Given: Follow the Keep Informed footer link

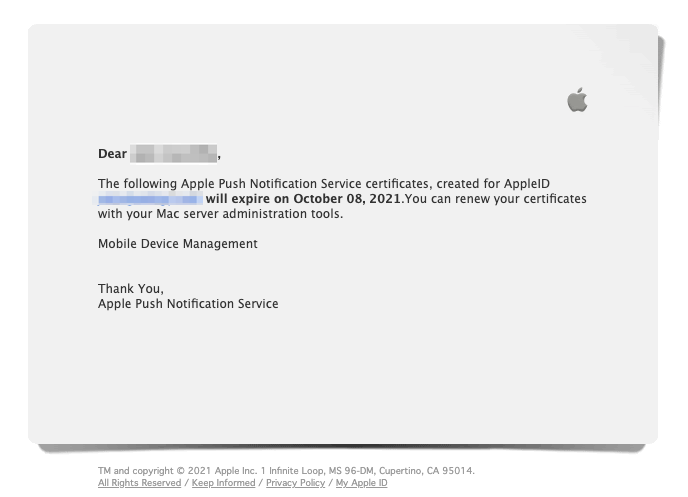Looking at the screenshot, I should click(x=223, y=483).
